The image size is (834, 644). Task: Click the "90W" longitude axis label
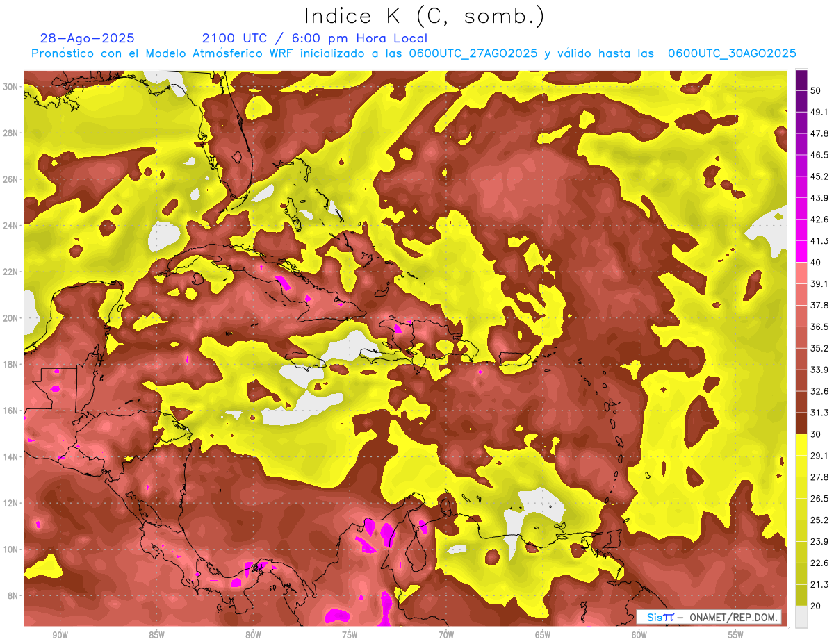coord(60,635)
